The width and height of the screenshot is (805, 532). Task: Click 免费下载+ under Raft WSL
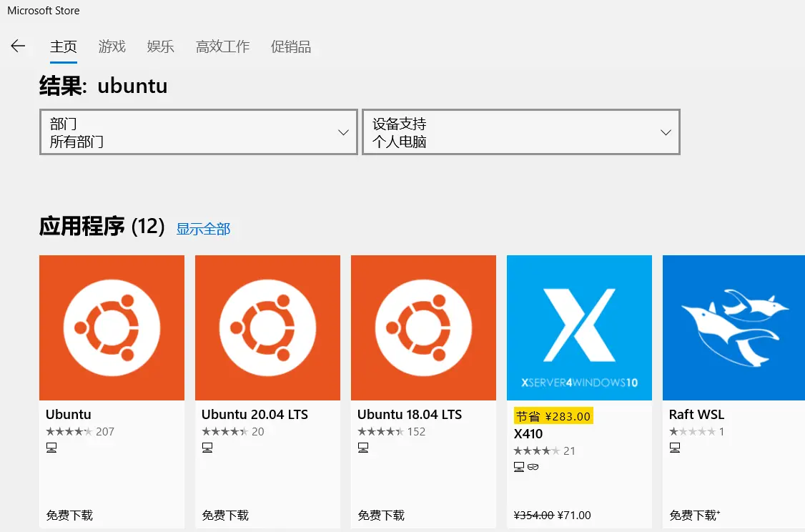point(695,515)
